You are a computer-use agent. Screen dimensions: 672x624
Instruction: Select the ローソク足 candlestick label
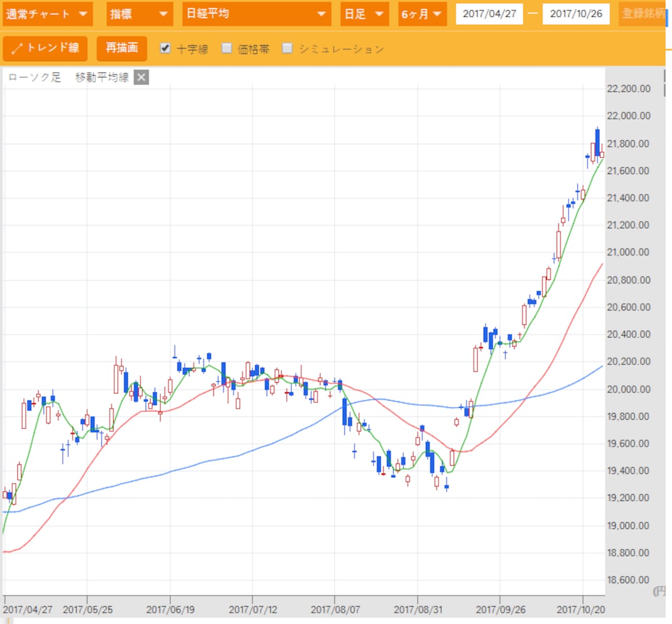[x=35, y=77]
